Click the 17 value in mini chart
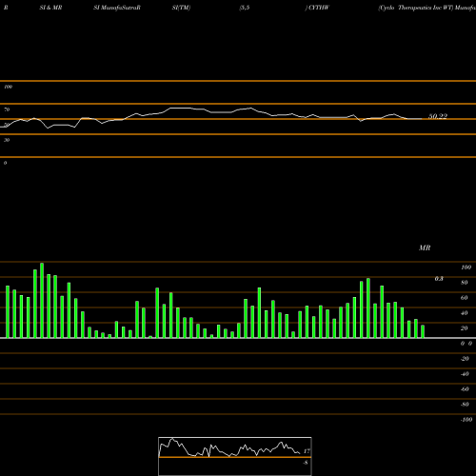 tap(307, 451)
